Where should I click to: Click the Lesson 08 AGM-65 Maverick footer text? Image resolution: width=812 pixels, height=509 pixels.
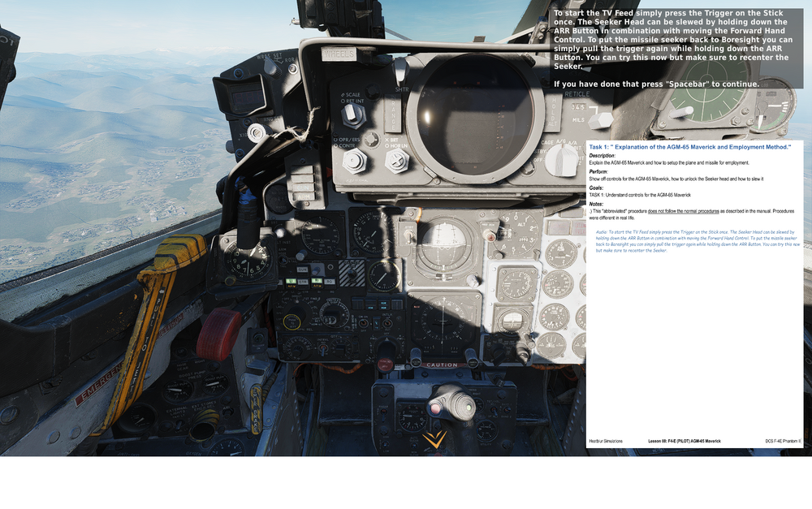point(684,441)
